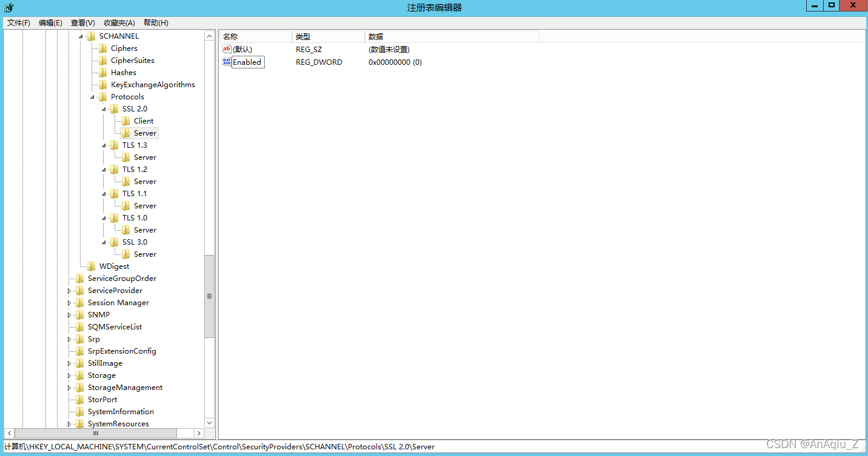Click the tree scroll up arrow

[210, 36]
